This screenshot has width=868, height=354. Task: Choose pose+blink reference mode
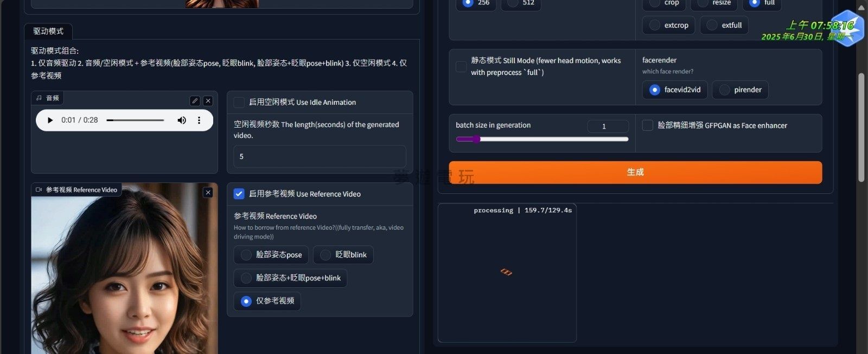290,278
